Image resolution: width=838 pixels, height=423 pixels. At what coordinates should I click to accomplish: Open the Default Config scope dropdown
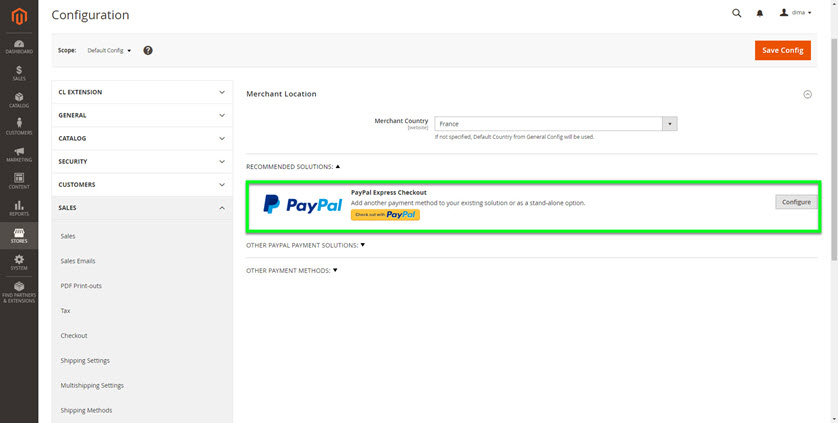[x=110, y=50]
